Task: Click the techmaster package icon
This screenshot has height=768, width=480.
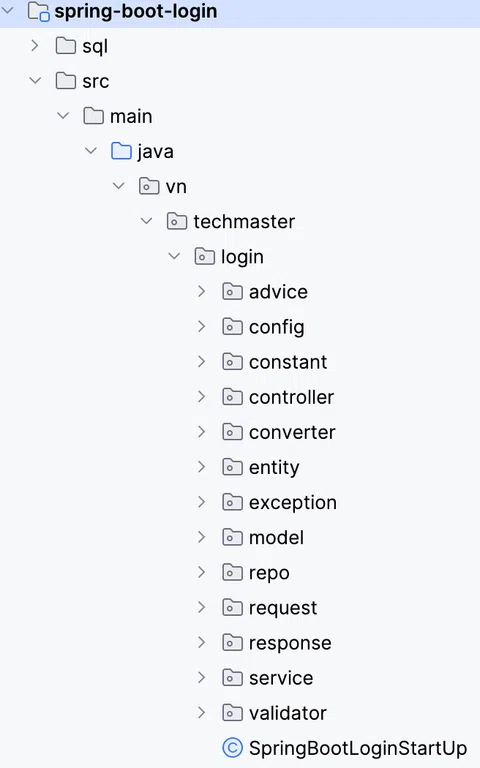Action: [x=177, y=221]
